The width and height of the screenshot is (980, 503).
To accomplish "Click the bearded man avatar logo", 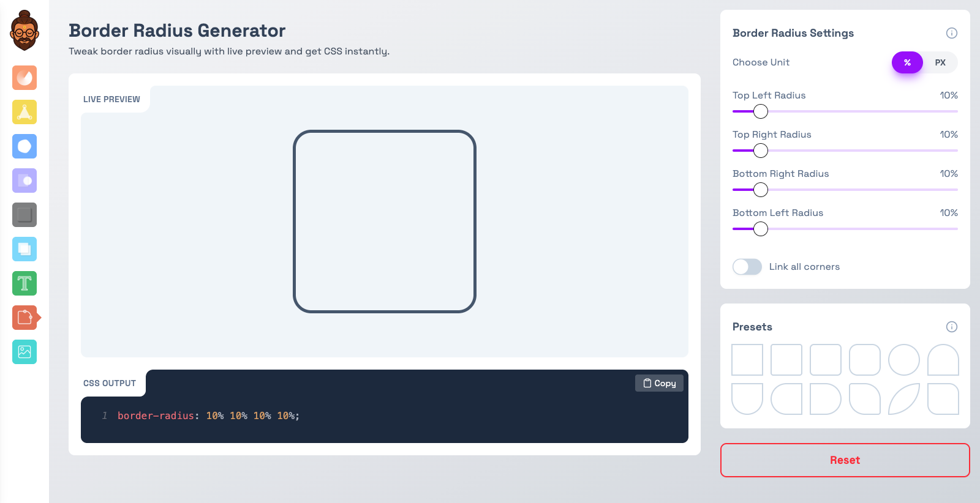I will coord(24,31).
